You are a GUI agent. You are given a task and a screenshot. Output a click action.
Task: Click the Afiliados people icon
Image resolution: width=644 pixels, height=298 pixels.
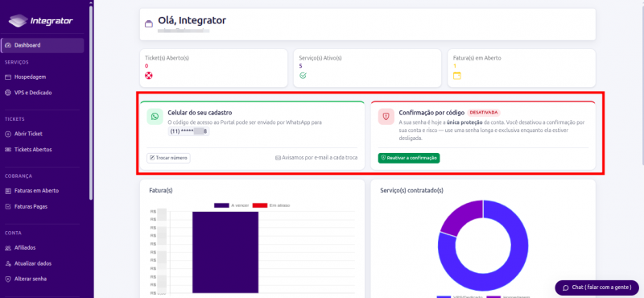(x=8, y=247)
